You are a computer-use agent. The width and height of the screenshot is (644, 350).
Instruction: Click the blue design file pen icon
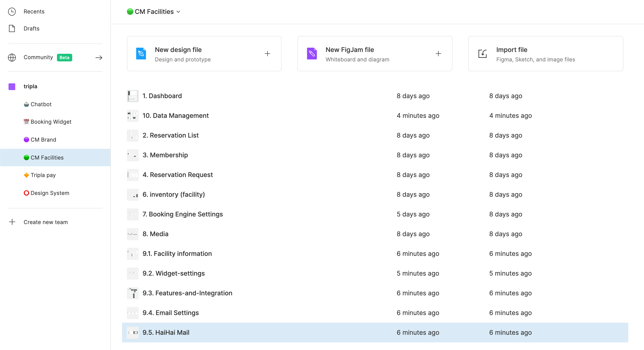[x=141, y=54]
